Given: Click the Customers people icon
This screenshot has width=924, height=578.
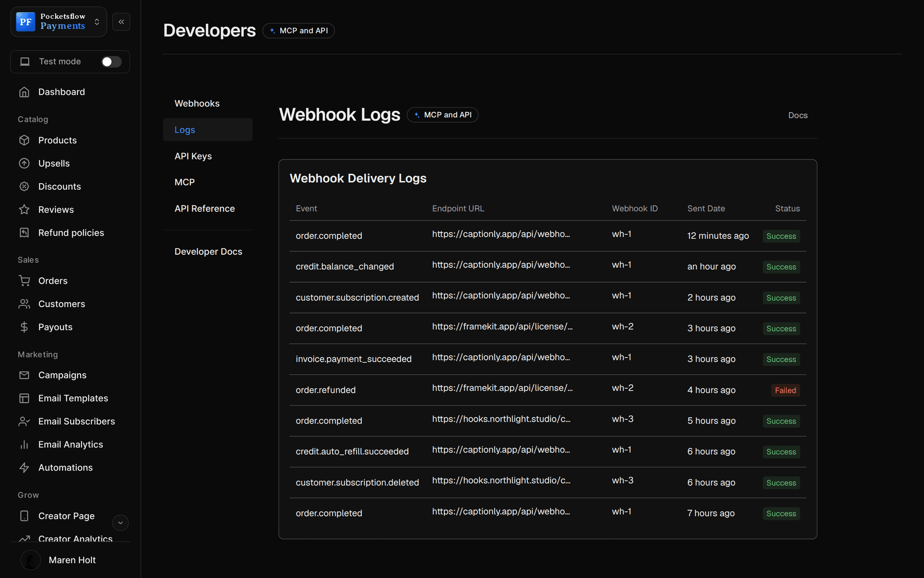Looking at the screenshot, I should click(x=24, y=304).
